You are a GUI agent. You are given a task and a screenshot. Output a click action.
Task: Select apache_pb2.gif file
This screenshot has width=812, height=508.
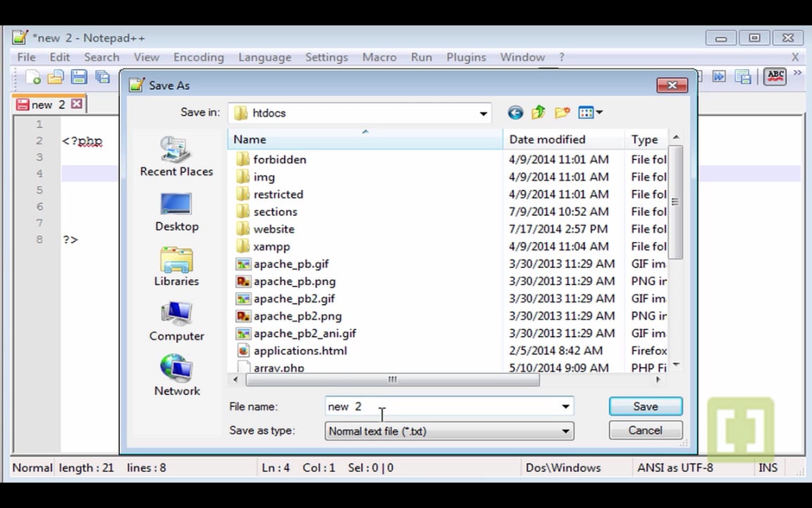(285, 298)
